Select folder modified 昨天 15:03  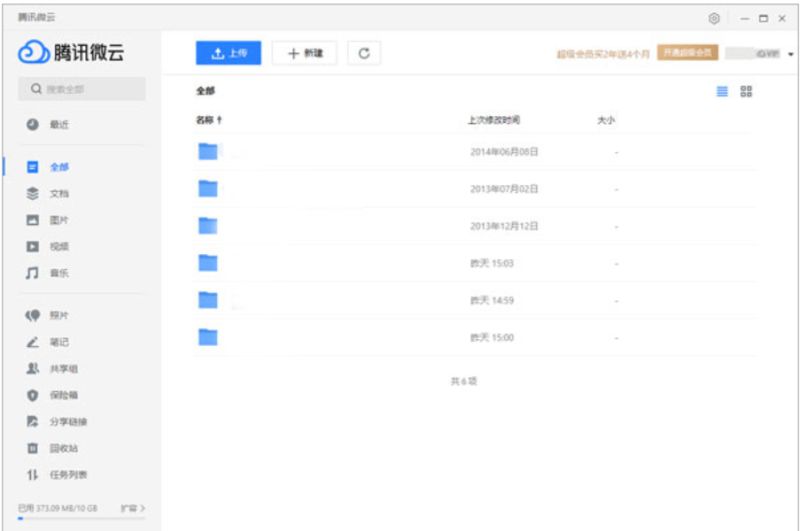(x=474, y=263)
